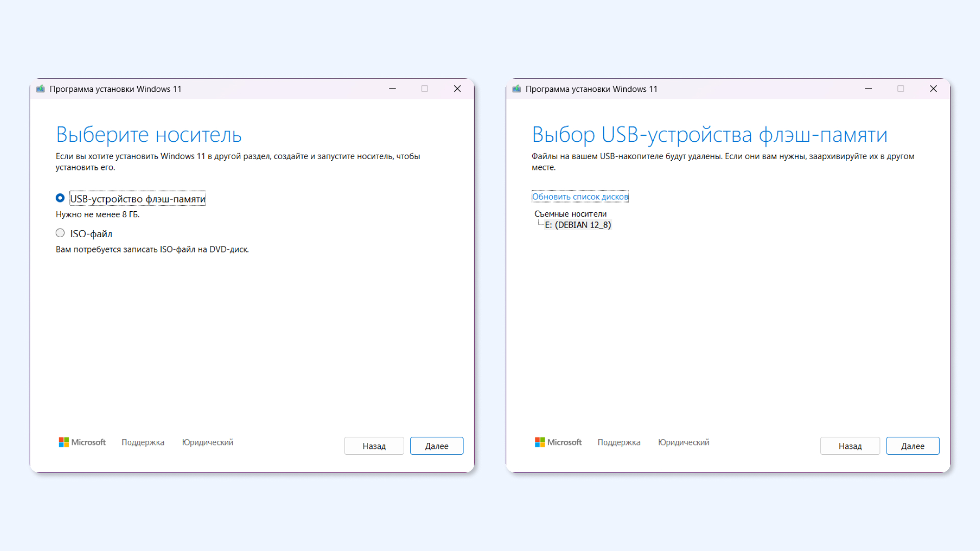Minimize the Выберите носитель window
The width and height of the screenshot is (980, 551).
point(393,89)
